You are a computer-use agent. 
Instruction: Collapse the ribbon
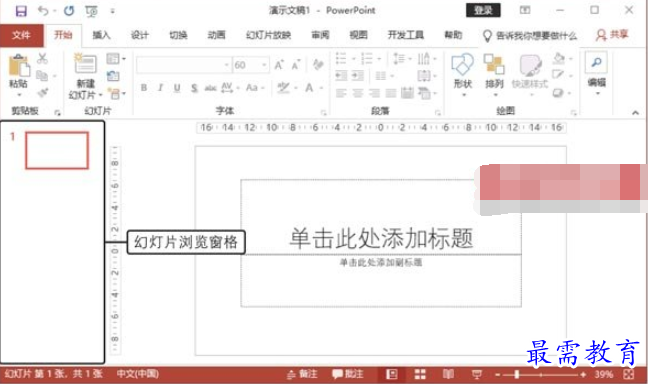coord(635,112)
